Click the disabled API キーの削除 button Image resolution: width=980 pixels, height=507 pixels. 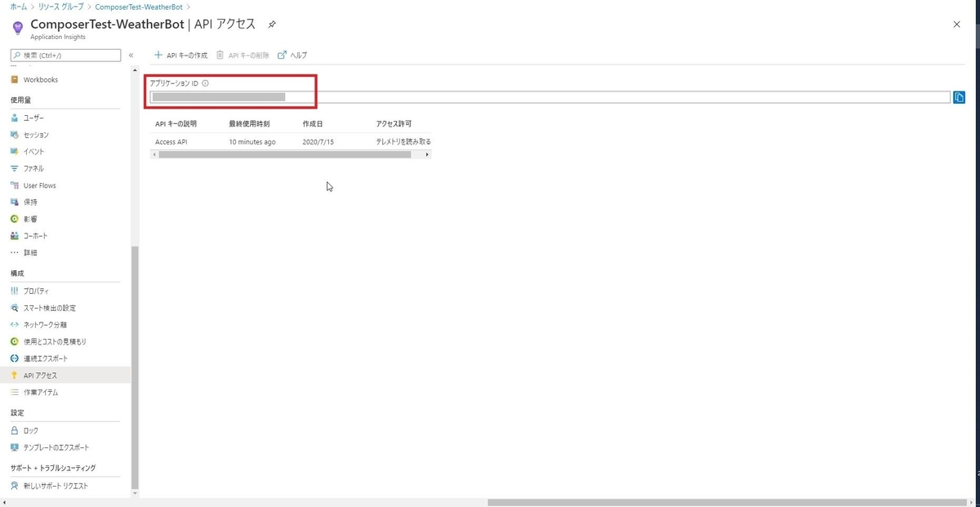click(x=243, y=55)
